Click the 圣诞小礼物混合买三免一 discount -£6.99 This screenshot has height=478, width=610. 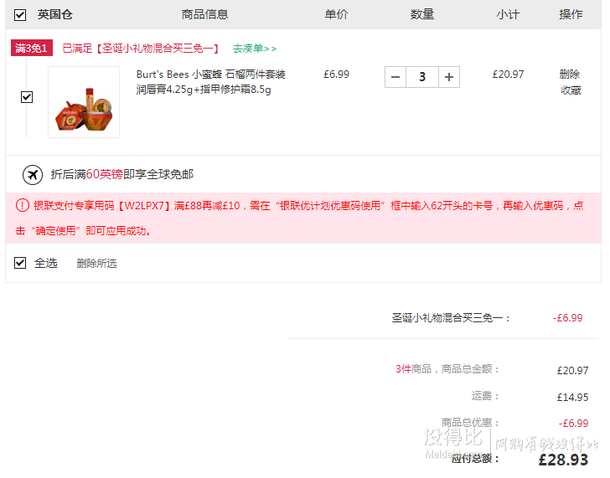(x=568, y=318)
